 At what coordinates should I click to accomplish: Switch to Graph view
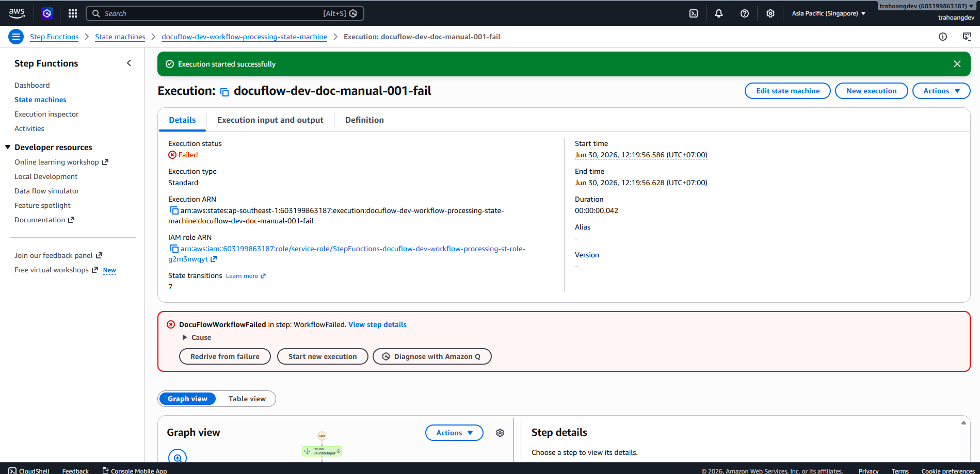187,399
